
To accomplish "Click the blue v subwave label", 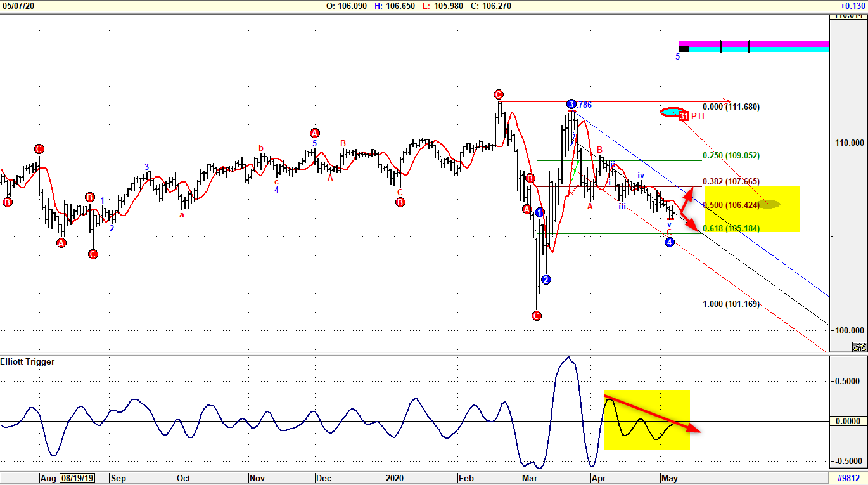I will (669, 224).
